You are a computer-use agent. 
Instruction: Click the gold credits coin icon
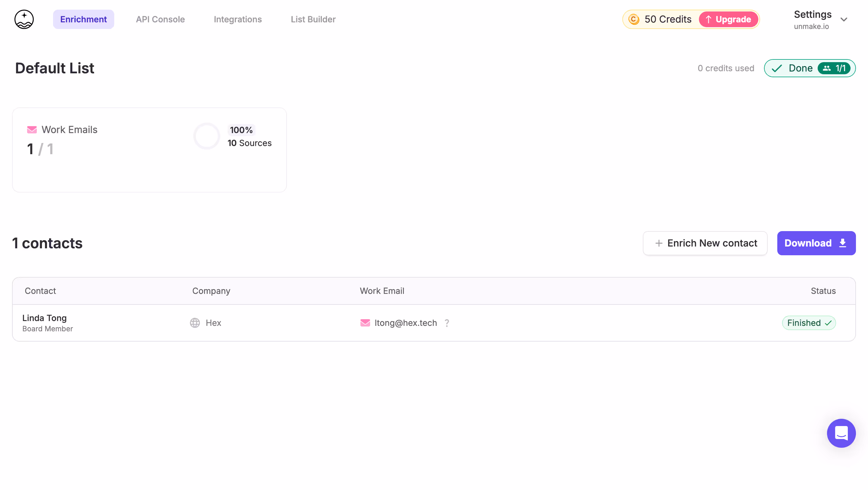tap(634, 19)
